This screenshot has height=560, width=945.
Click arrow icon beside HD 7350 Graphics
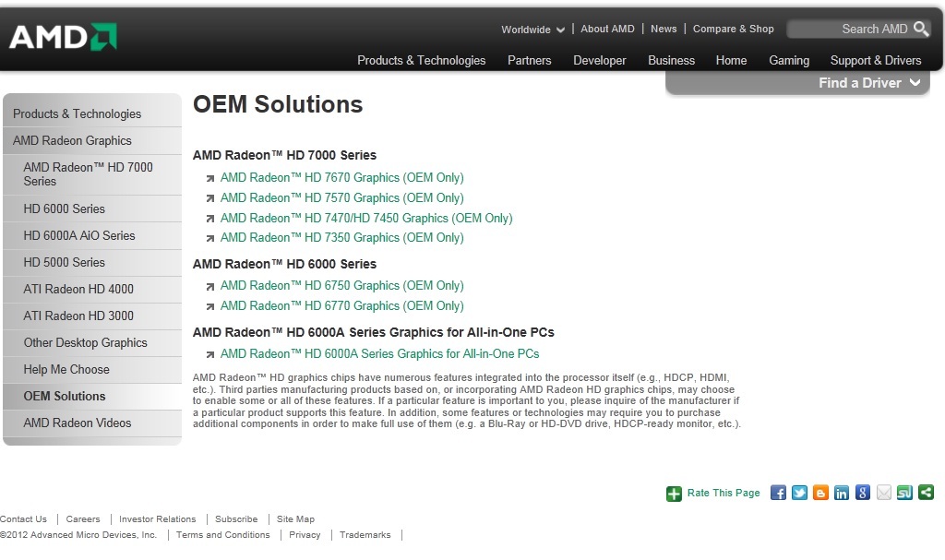coord(209,239)
